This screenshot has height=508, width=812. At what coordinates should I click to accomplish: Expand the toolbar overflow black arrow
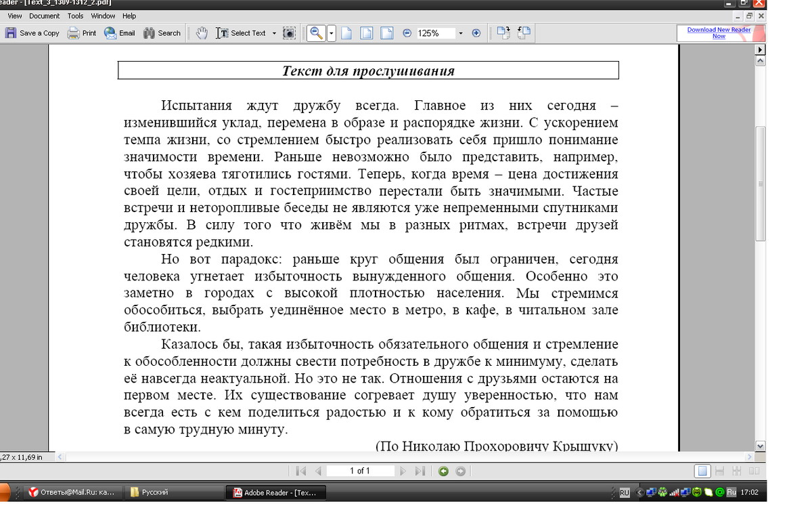[761, 50]
